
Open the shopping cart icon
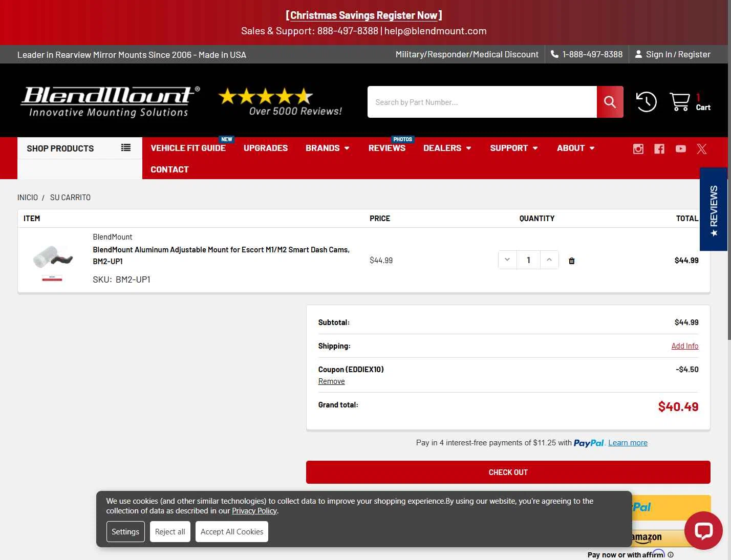(679, 102)
